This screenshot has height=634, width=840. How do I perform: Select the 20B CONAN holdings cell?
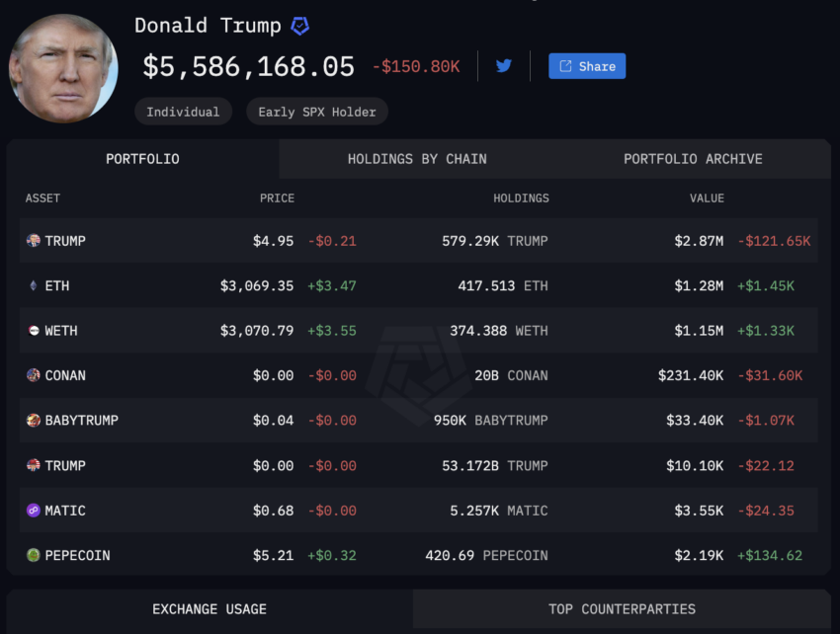click(512, 376)
